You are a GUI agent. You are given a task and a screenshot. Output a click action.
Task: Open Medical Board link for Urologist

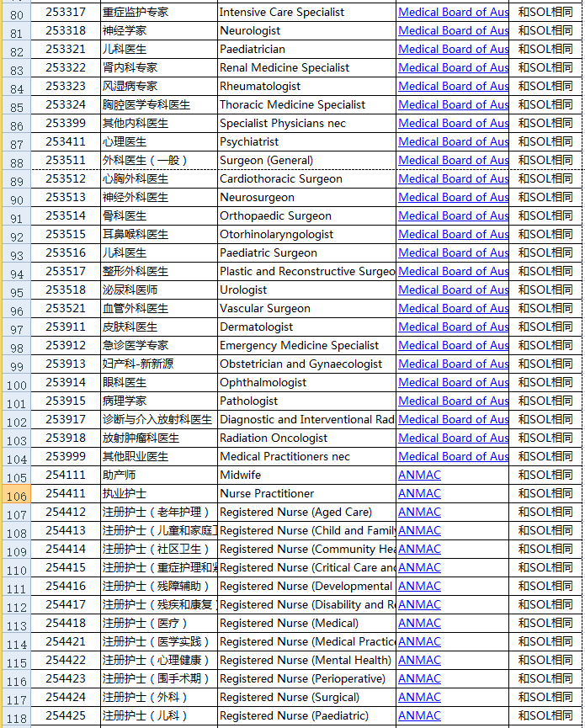tap(453, 290)
